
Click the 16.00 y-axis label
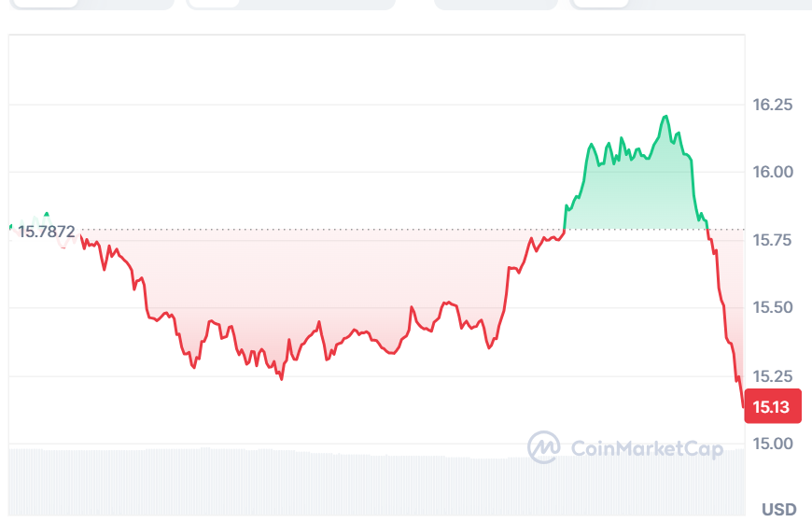773,172
